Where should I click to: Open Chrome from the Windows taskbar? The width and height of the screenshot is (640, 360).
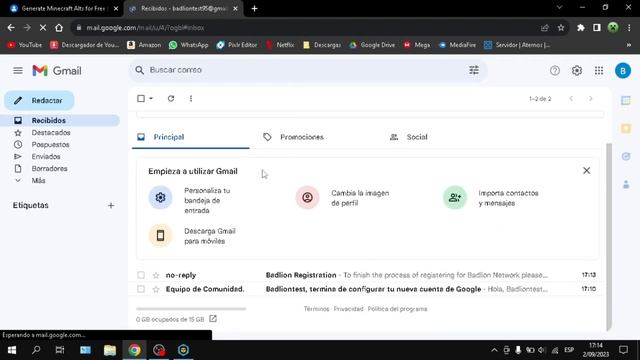(x=134, y=350)
